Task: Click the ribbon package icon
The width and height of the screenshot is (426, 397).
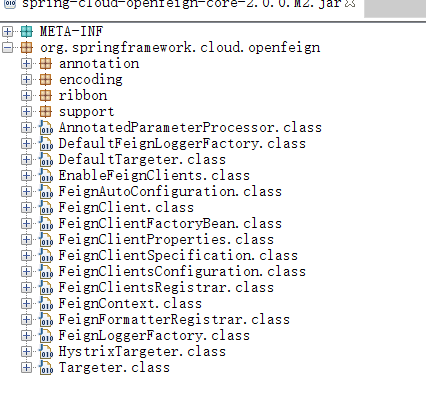Action: click(45, 96)
